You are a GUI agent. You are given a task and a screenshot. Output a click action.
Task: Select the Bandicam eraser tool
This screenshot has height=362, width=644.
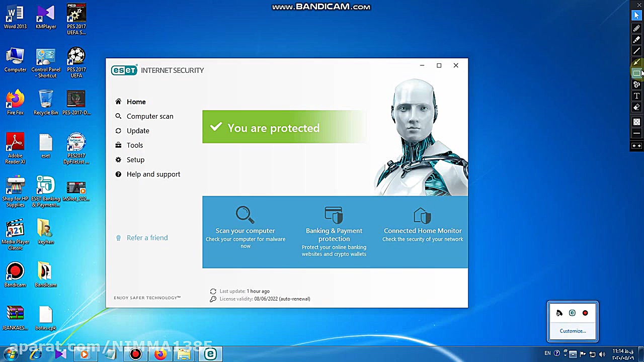[636, 107]
